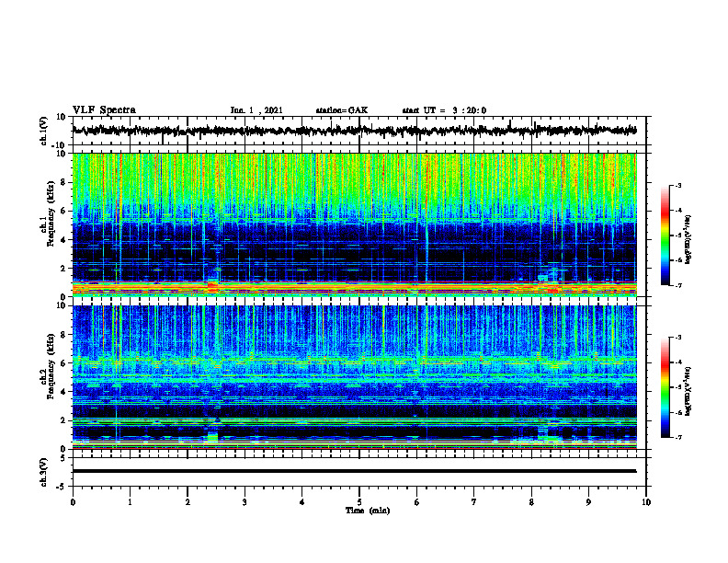
Task: Click the ch.2 colorbar log(PSD) unit label
Action: 688,391
